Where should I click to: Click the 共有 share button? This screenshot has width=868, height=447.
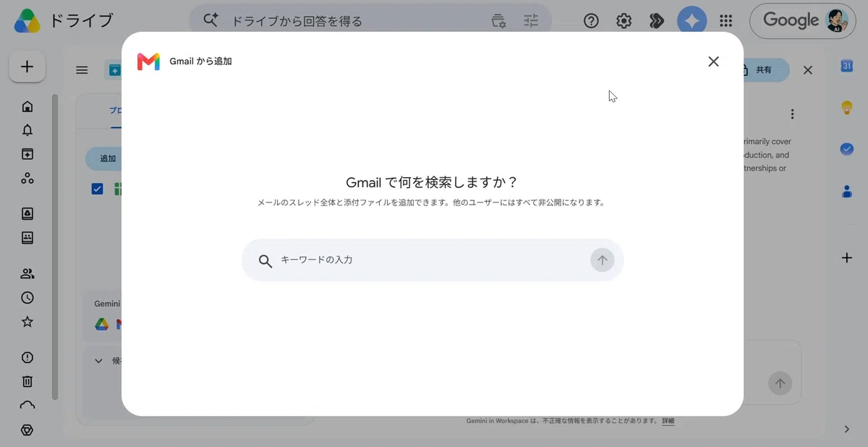[767, 70]
